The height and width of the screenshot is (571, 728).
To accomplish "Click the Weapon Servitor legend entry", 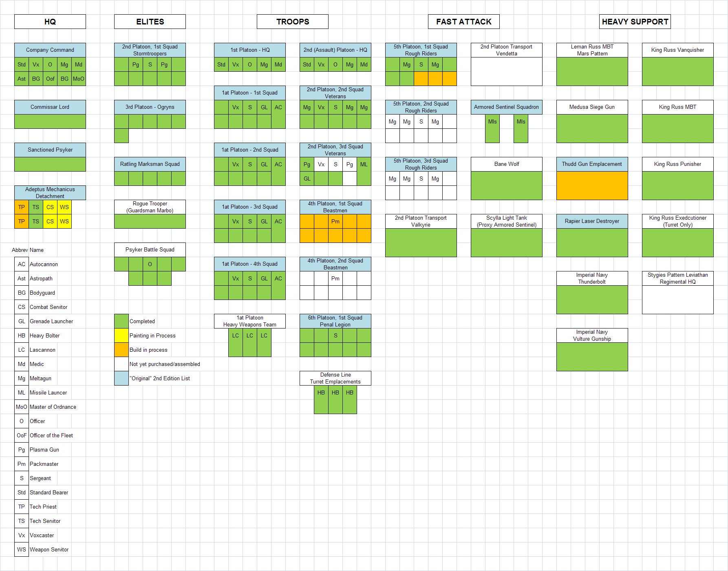I will [x=49, y=549].
